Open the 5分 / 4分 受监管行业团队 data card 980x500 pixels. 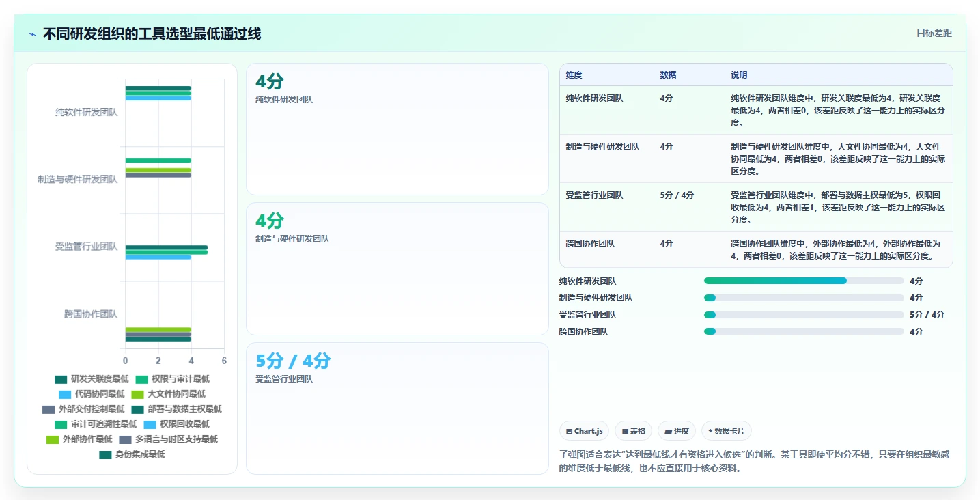coord(397,408)
